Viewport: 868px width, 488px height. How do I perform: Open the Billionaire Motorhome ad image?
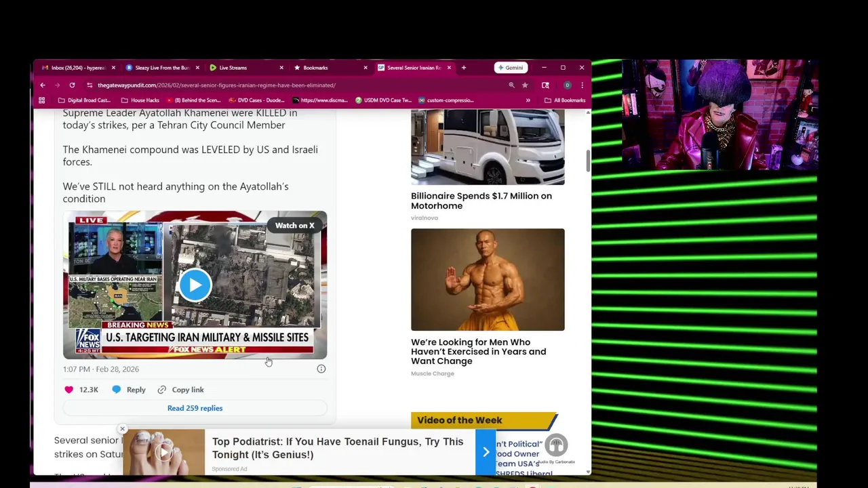coord(488,147)
